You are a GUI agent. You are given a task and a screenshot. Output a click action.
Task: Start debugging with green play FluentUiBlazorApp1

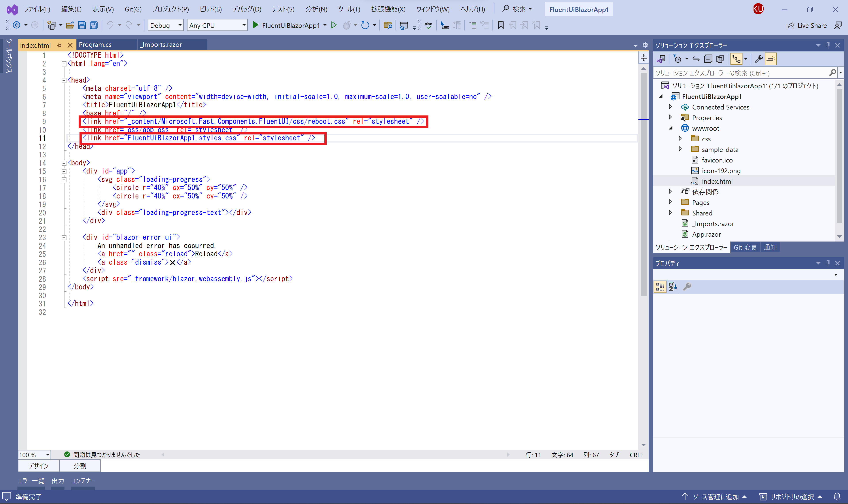(x=286, y=25)
